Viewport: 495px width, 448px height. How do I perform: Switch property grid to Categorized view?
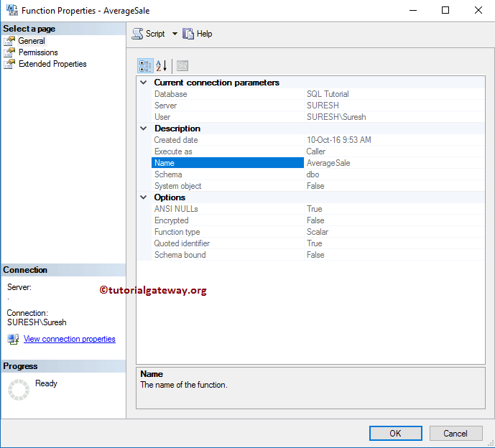coord(145,66)
